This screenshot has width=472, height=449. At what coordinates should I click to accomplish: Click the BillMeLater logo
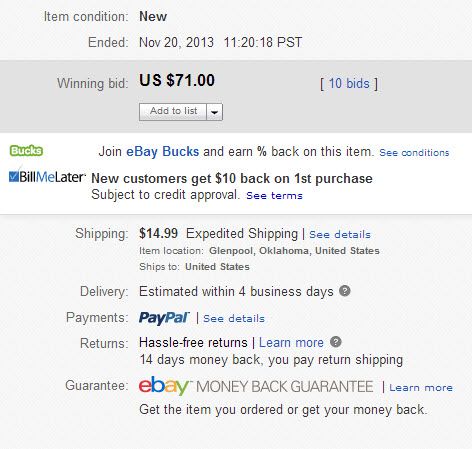pos(47,176)
